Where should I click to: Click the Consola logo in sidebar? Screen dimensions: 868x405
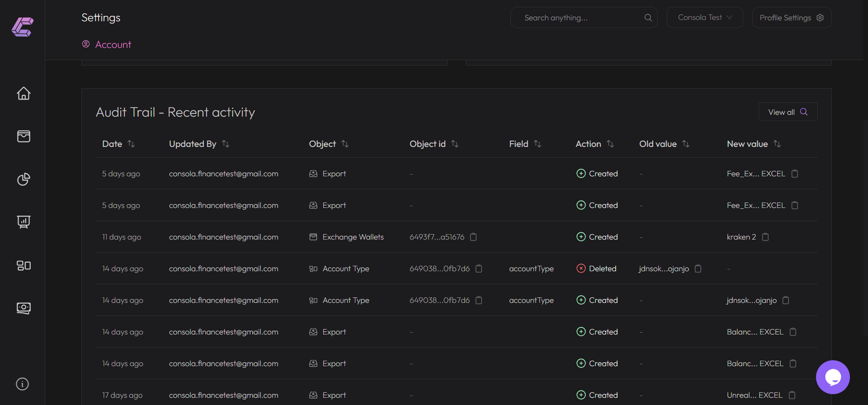(x=23, y=27)
